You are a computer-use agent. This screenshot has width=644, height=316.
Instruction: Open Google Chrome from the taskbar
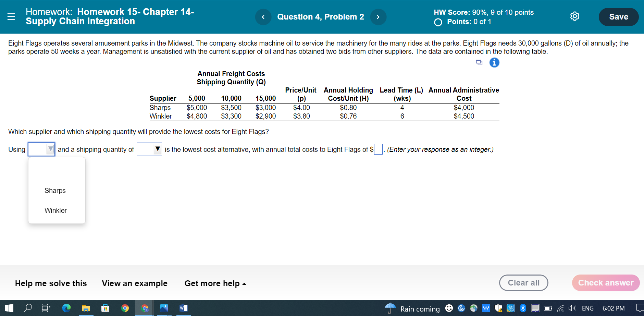[x=125, y=308]
